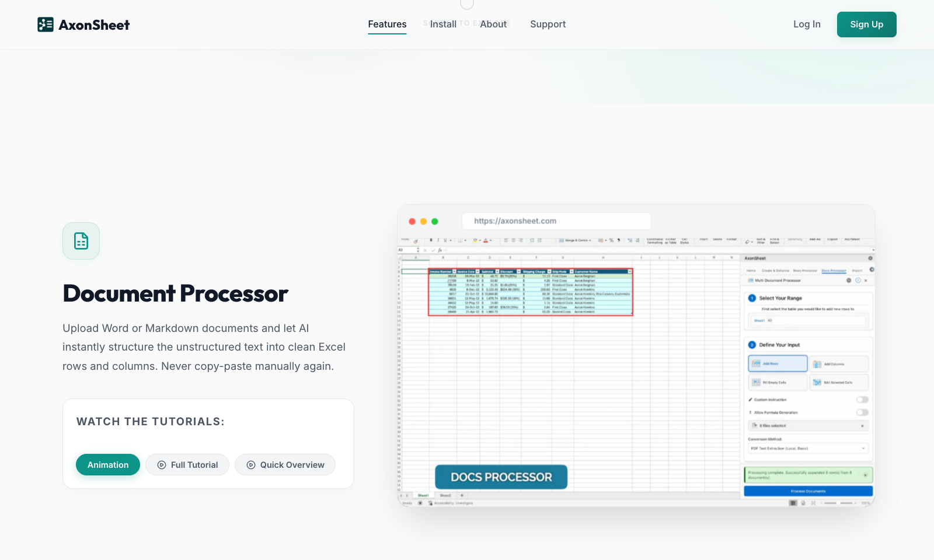Open the Conversion Method dropdown in demo
934x560 pixels.
[x=808, y=449]
